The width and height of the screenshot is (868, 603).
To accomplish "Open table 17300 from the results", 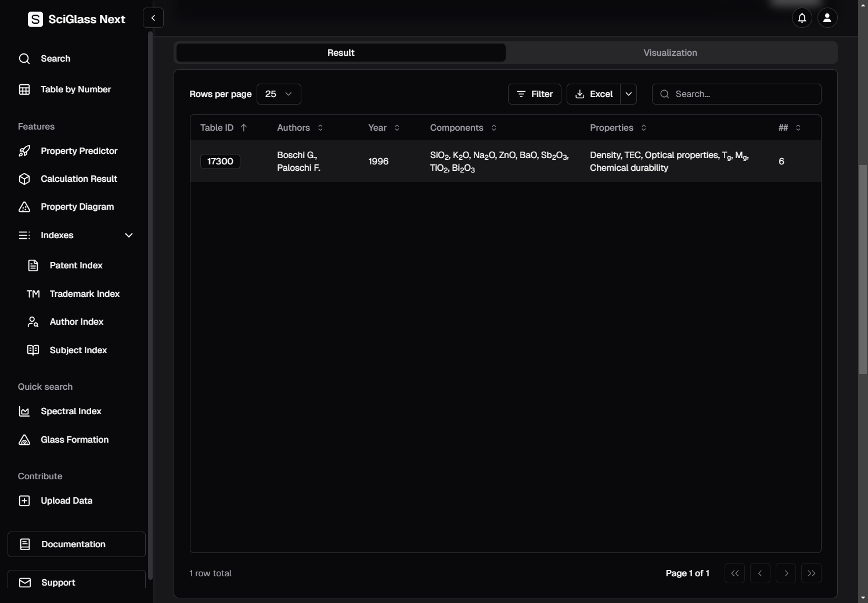I will tap(220, 161).
